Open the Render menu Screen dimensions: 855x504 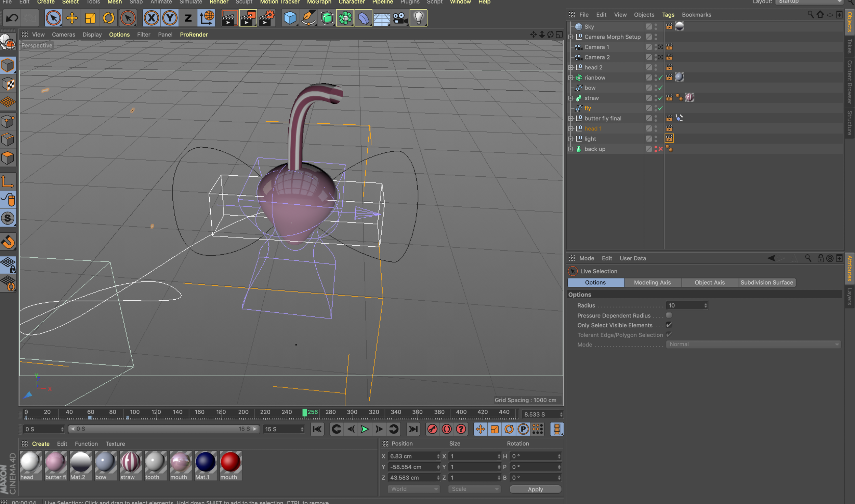(x=219, y=2)
